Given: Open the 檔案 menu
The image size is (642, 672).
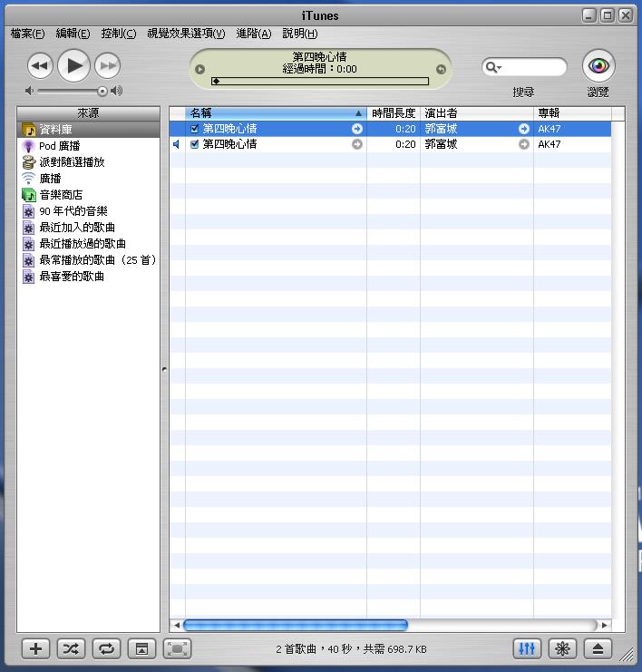Looking at the screenshot, I should point(27,34).
